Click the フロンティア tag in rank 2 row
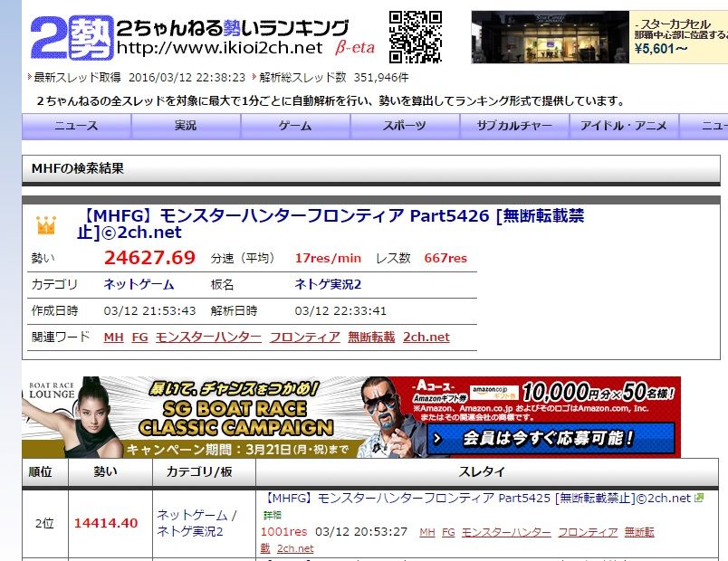This screenshot has height=561, width=728. click(588, 532)
